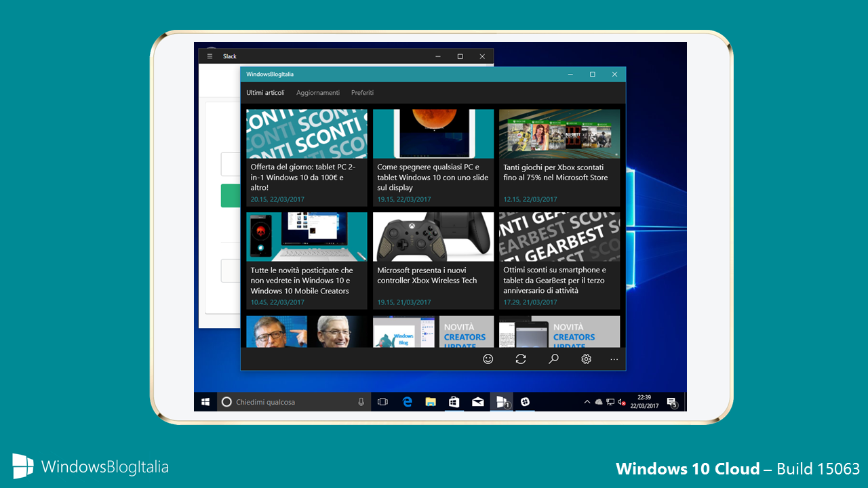Screen dimensions: 868x488
Task: Show hidden system tray icons
Action: click(587, 402)
